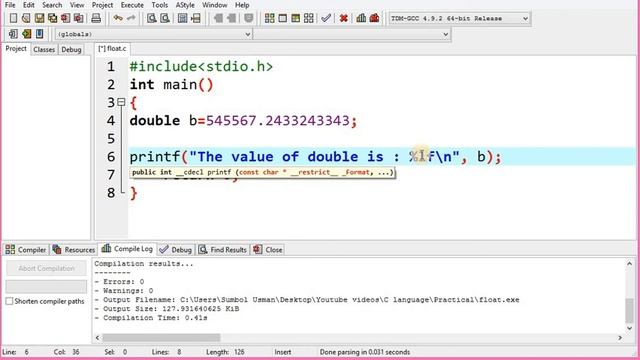Open the File menu
640x360 pixels.
[10, 5]
